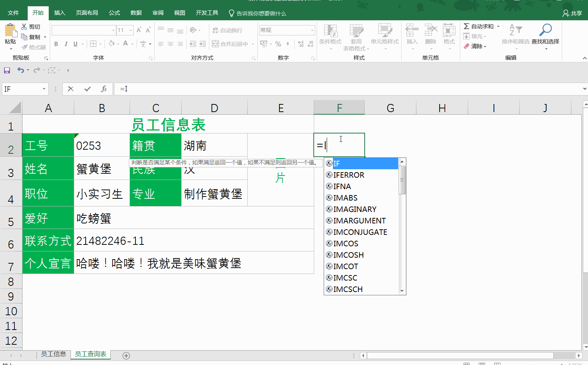
Task: Apply the font color A
Action: click(125, 44)
